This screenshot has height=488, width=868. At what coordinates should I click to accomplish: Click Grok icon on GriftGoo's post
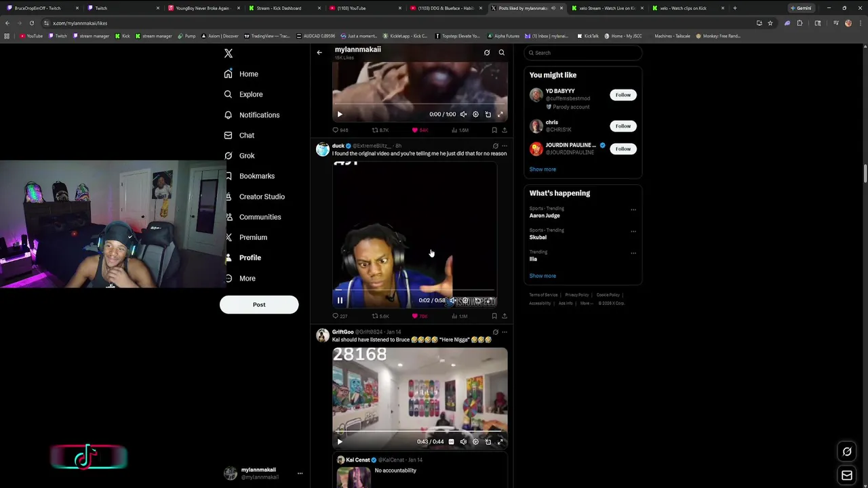tap(495, 332)
